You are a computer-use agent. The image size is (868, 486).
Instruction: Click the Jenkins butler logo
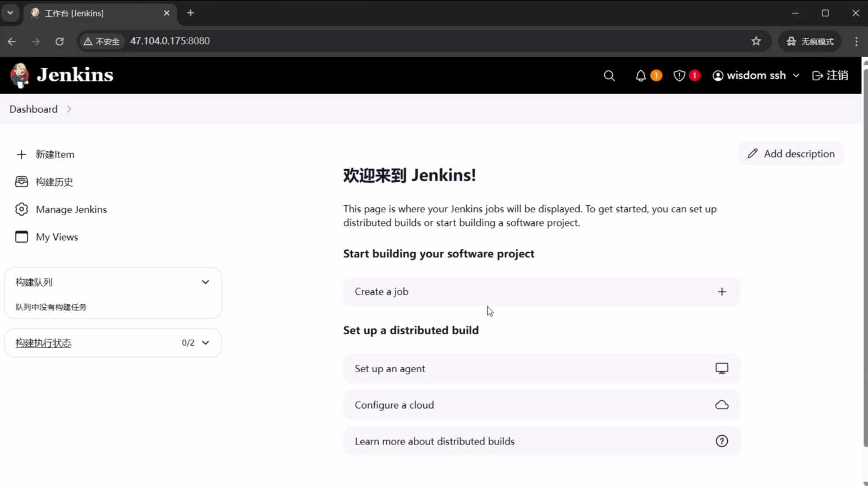point(20,76)
